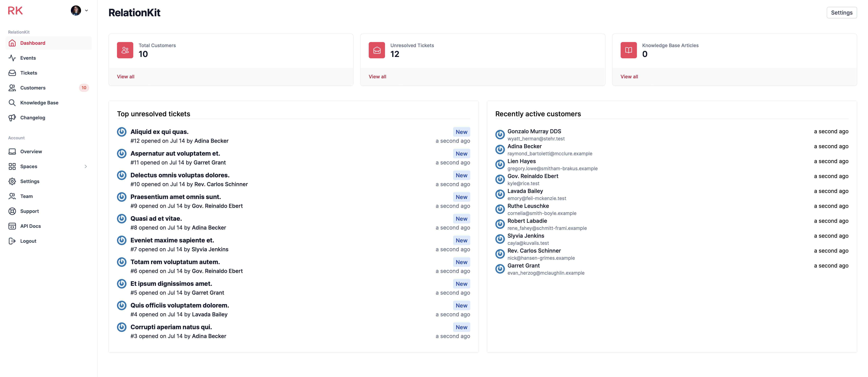The image size is (868, 377).
Task: Click View all under Unresolved Tickets
Action: click(377, 76)
